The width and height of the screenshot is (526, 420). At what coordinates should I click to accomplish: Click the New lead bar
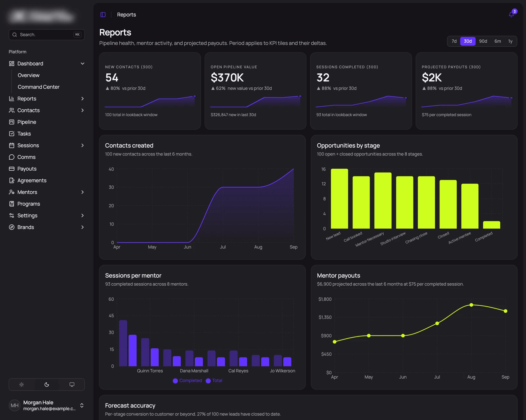coord(339,198)
